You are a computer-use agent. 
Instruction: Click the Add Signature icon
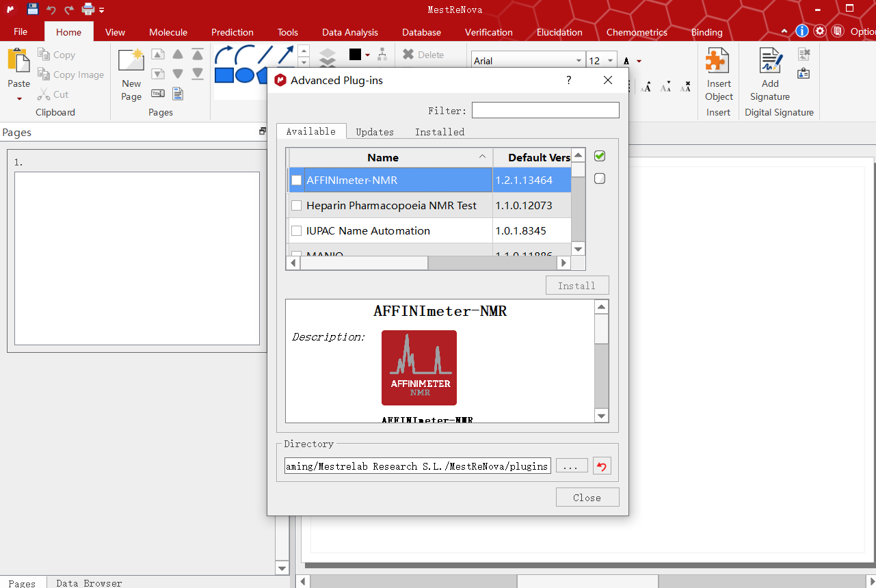click(x=770, y=61)
